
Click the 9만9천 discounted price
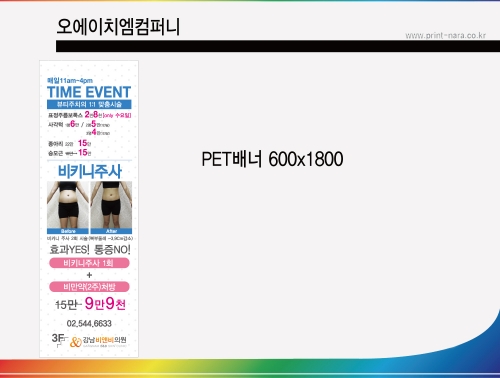[105, 303]
